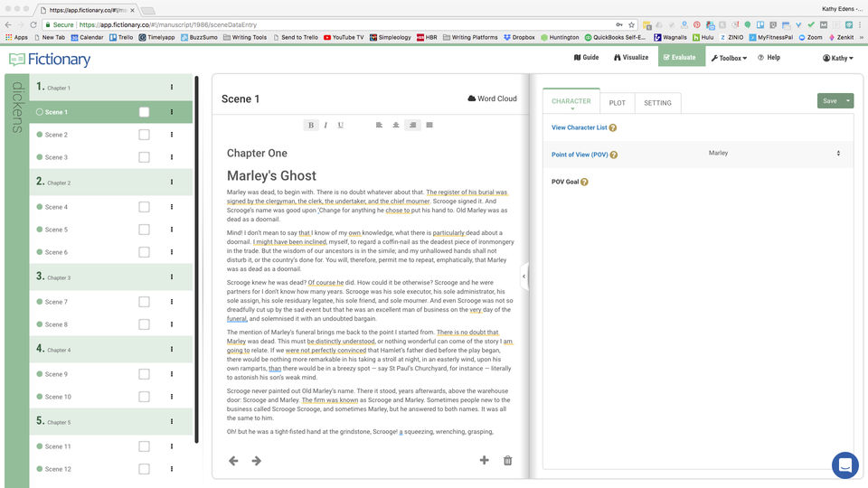Justify the scene text
The width and height of the screenshot is (868, 488).
tap(429, 125)
